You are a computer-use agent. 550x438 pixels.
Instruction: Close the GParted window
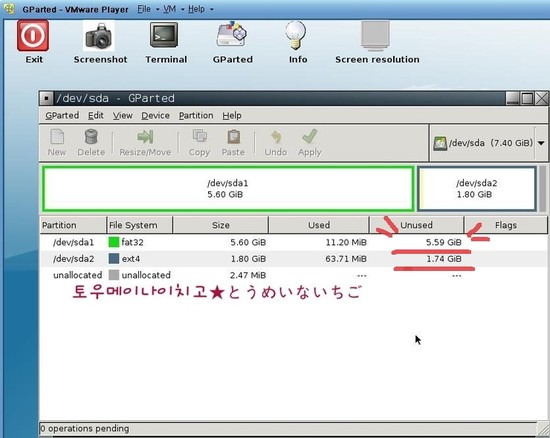[541, 99]
